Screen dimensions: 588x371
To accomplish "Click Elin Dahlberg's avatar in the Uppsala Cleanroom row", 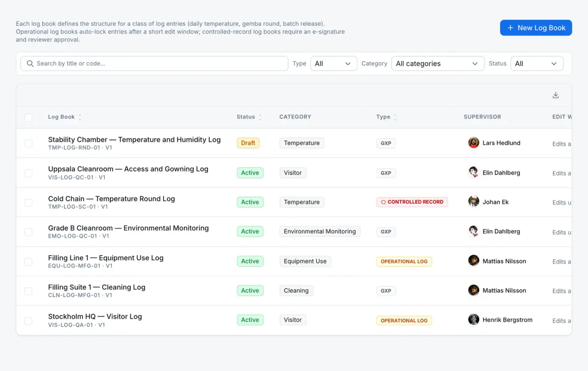I will tap(474, 173).
